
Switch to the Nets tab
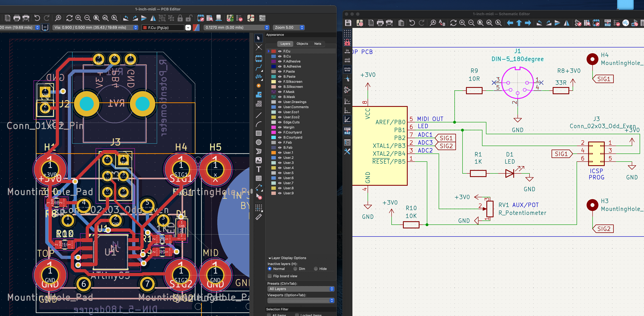[318, 44]
